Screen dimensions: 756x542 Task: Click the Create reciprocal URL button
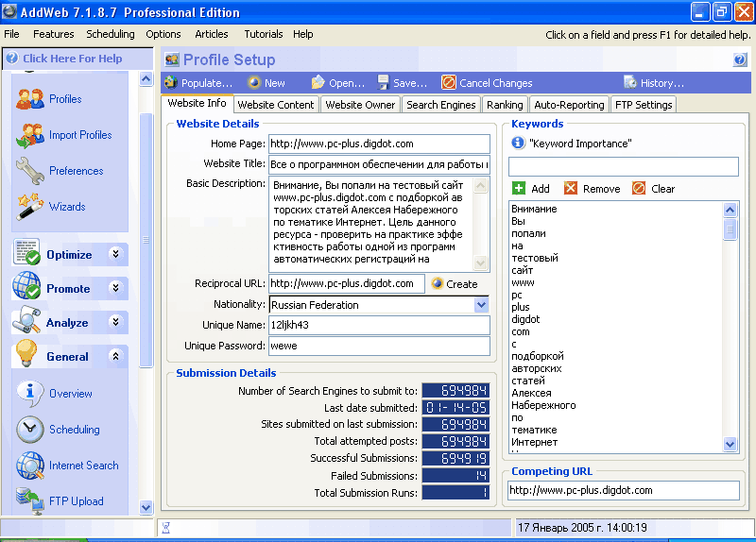tap(455, 284)
